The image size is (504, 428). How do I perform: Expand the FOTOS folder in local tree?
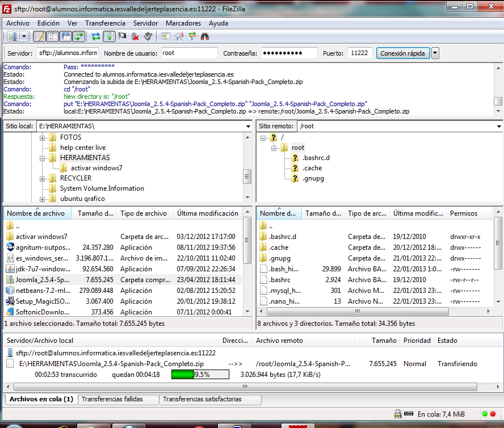click(x=43, y=137)
